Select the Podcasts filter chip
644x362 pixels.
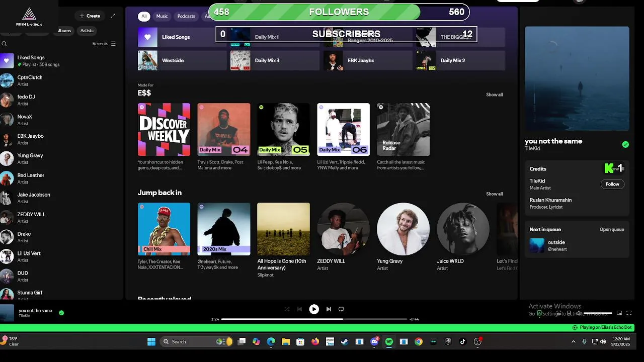pos(186,16)
